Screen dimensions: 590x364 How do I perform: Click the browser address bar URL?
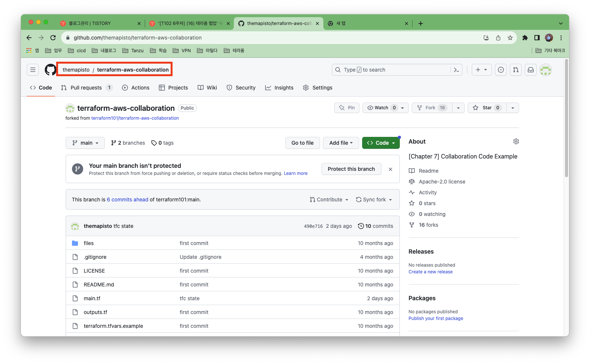pyautogui.click(x=138, y=38)
